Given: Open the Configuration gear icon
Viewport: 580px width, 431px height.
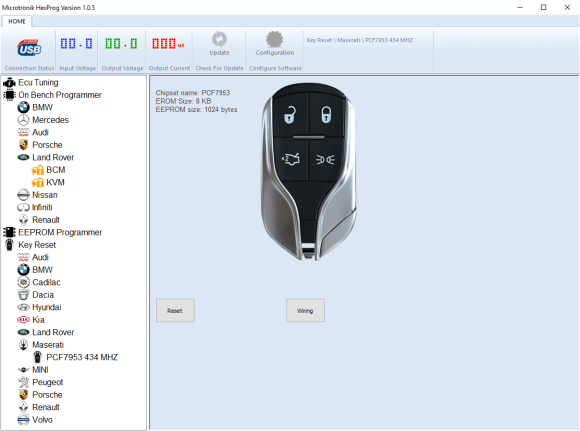Looking at the screenshot, I should pos(274,39).
